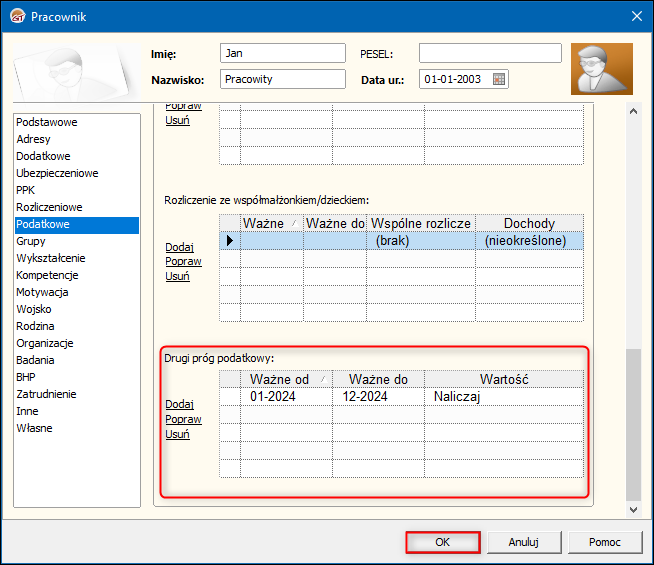Click the vertical scrollbar thumb
The width and height of the screenshot is (654, 565).
(x=633, y=425)
